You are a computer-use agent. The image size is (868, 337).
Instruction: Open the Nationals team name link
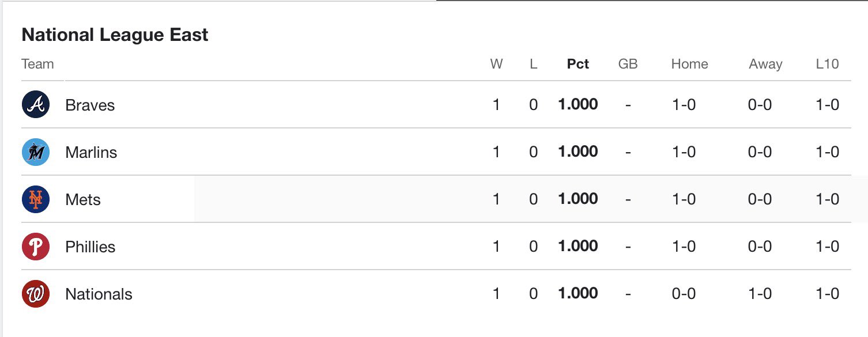click(x=99, y=294)
